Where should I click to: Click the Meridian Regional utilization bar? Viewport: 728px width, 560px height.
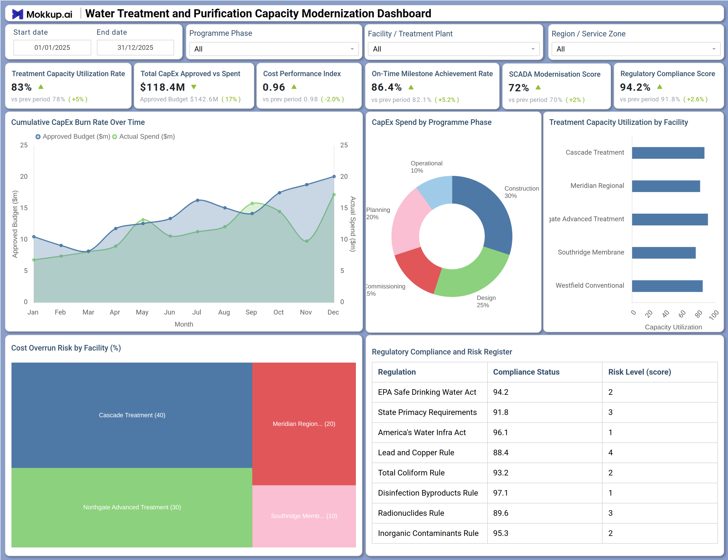666,186
